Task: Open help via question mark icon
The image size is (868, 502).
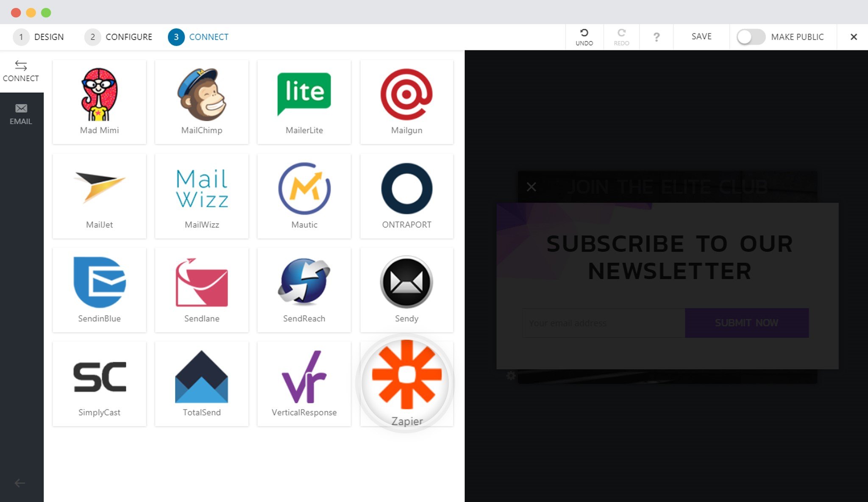Action: click(x=656, y=37)
